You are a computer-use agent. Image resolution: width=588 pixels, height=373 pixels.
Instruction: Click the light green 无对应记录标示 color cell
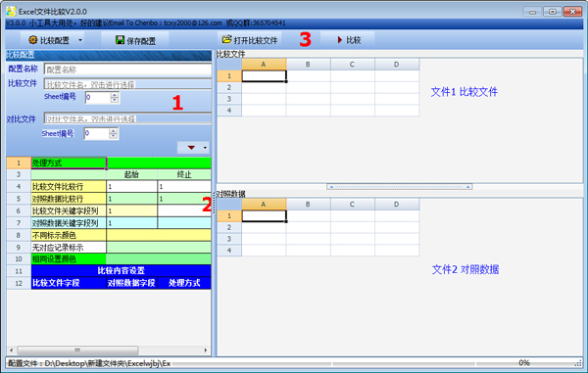(159, 247)
